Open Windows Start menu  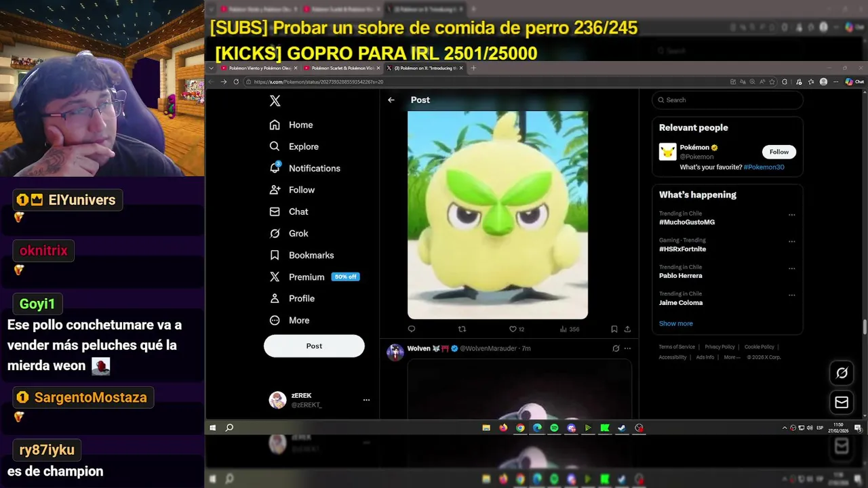point(213,428)
